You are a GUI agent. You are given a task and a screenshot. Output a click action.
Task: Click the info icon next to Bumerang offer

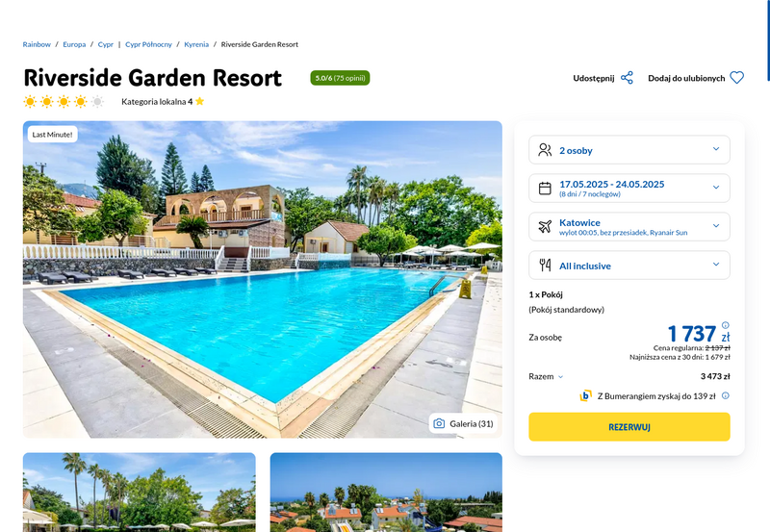click(726, 395)
